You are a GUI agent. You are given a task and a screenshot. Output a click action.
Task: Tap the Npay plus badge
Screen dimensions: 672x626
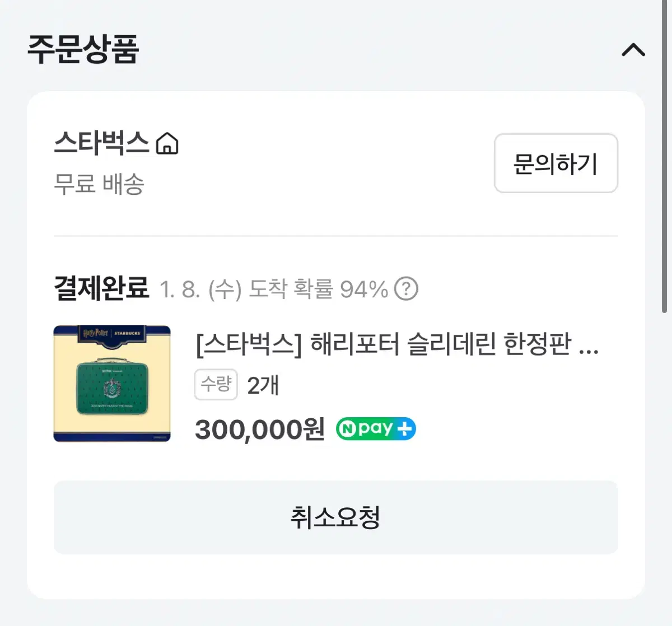376,429
